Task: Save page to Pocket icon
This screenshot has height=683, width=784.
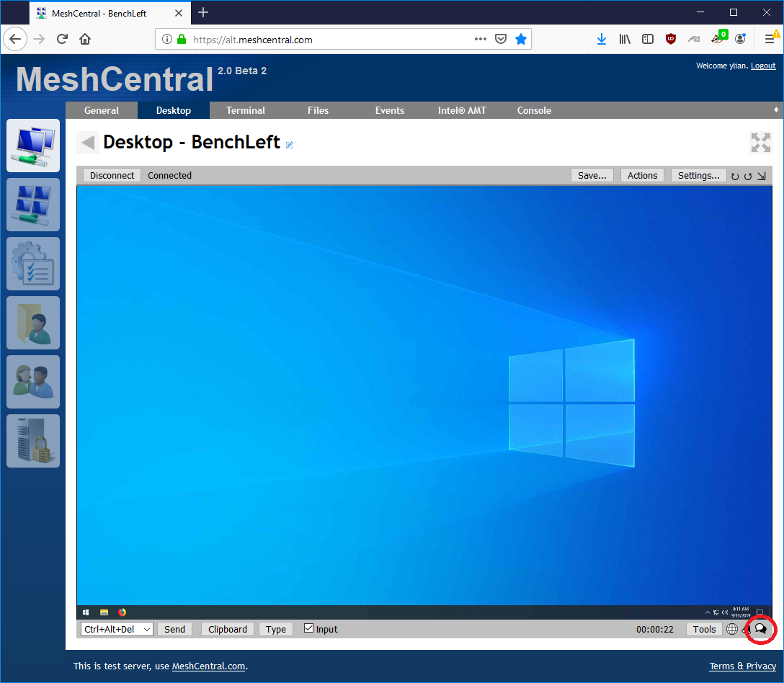Action: coord(501,39)
